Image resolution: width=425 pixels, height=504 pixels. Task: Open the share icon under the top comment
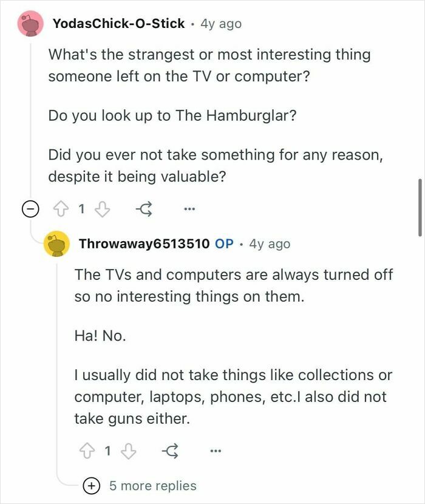[145, 207]
